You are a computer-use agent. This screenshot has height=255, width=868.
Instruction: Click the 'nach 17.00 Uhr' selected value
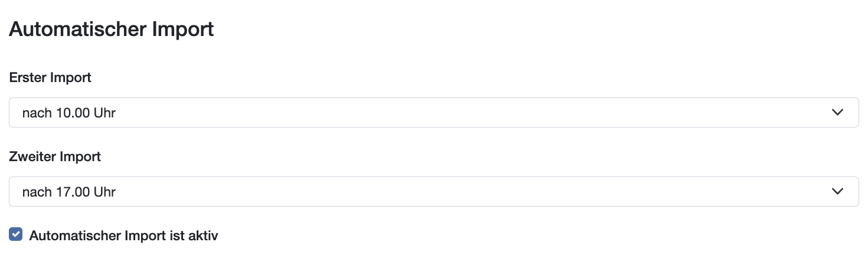pos(68,192)
